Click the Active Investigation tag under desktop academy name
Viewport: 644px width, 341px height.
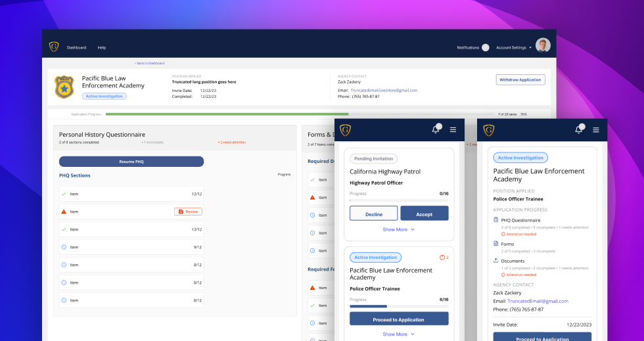[104, 96]
